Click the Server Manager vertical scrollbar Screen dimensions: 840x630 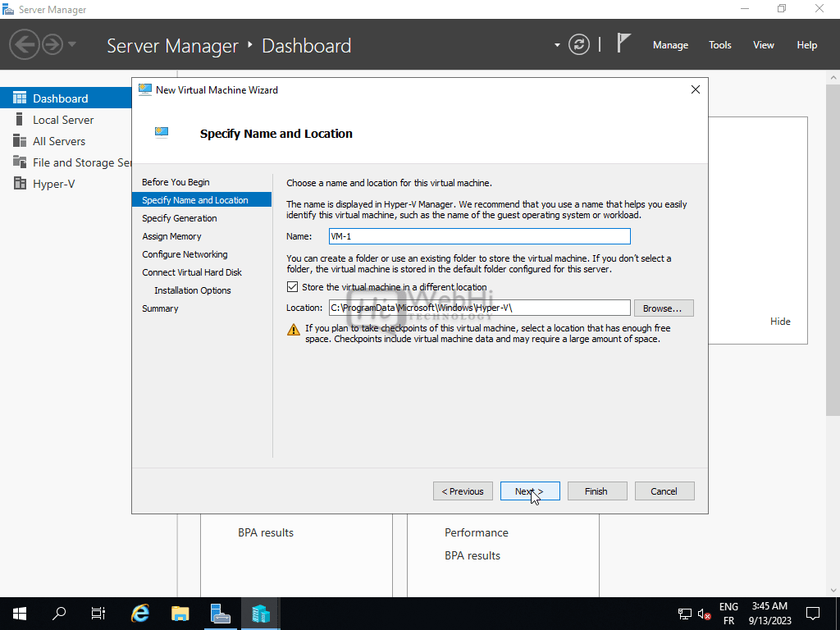pyautogui.click(x=833, y=249)
